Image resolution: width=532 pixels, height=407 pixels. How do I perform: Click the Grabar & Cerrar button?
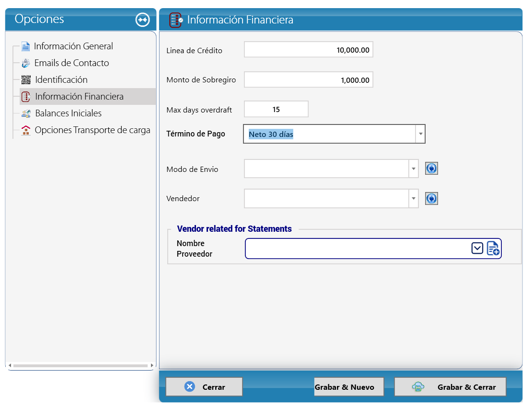(x=450, y=387)
